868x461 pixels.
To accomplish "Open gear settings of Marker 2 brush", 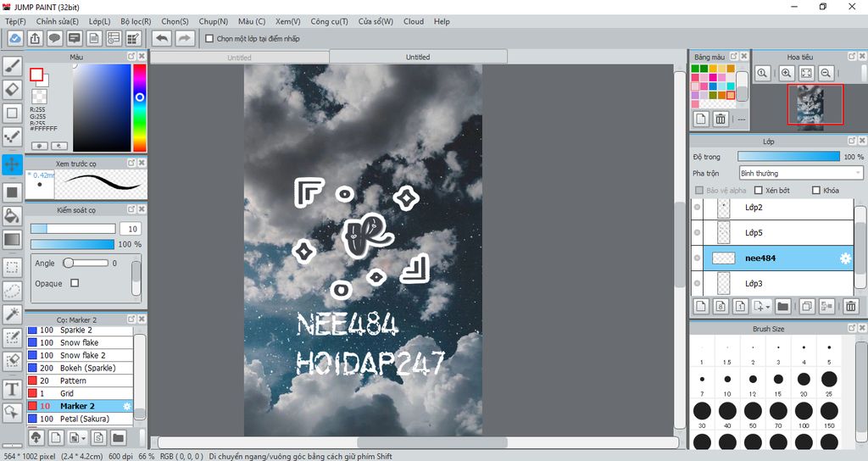I will (x=127, y=406).
